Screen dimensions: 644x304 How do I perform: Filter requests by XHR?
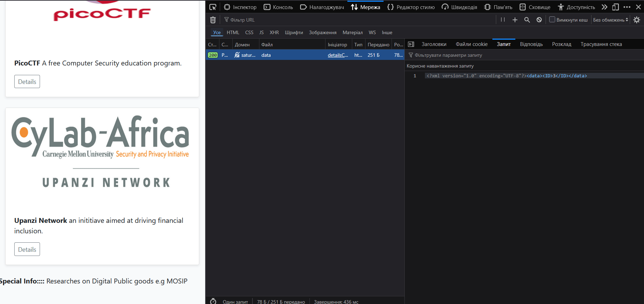point(274,32)
